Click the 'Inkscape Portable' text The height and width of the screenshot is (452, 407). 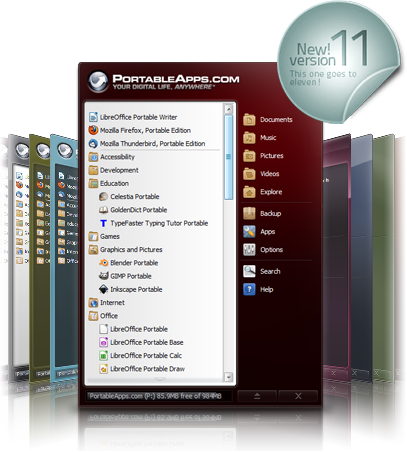tap(136, 289)
